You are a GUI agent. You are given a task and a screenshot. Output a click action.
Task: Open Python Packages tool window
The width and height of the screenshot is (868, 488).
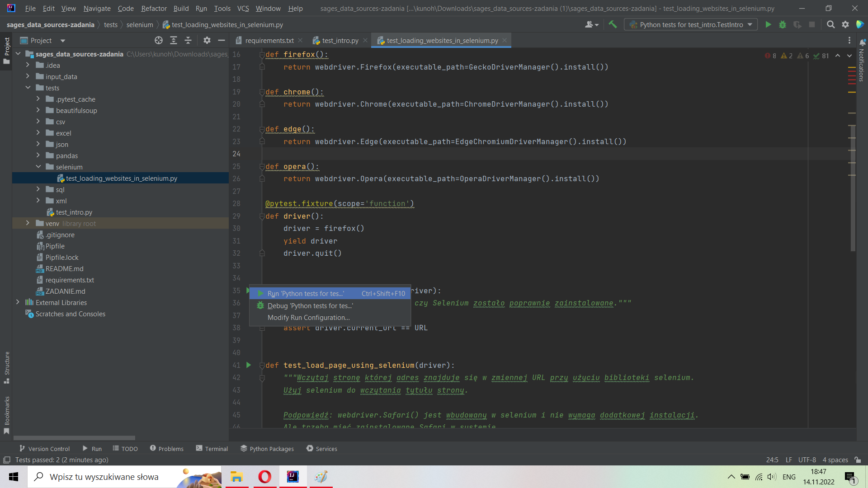(267, 449)
